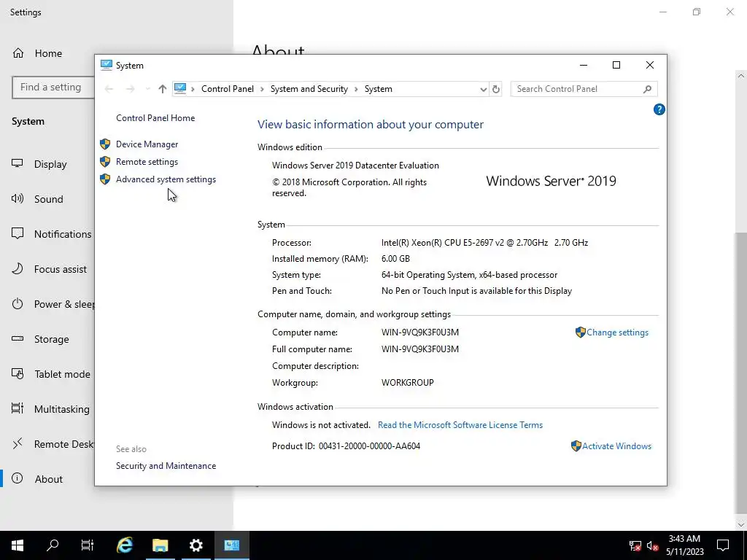The width and height of the screenshot is (747, 560).
Task: Open Security and Maintenance link
Action: tap(166, 466)
